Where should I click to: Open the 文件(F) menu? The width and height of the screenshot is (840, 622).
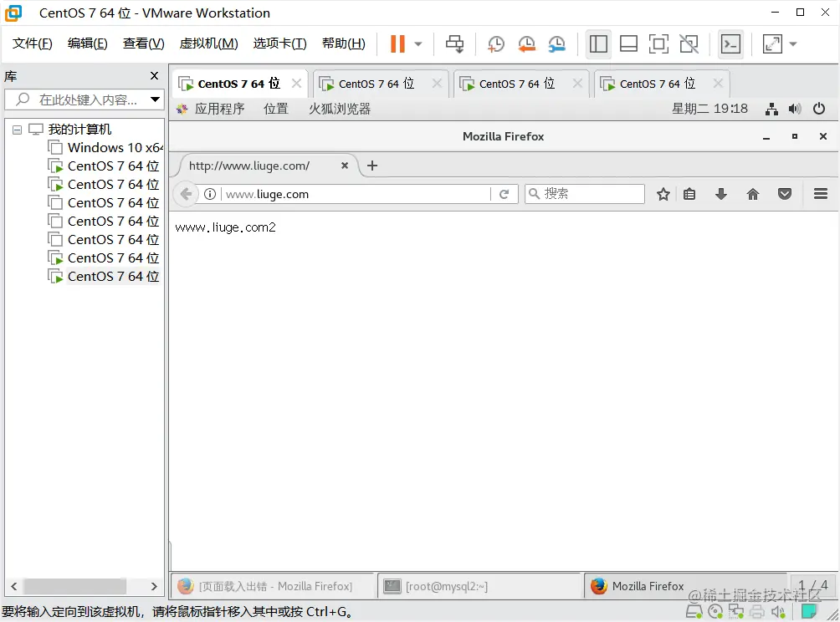coord(32,43)
